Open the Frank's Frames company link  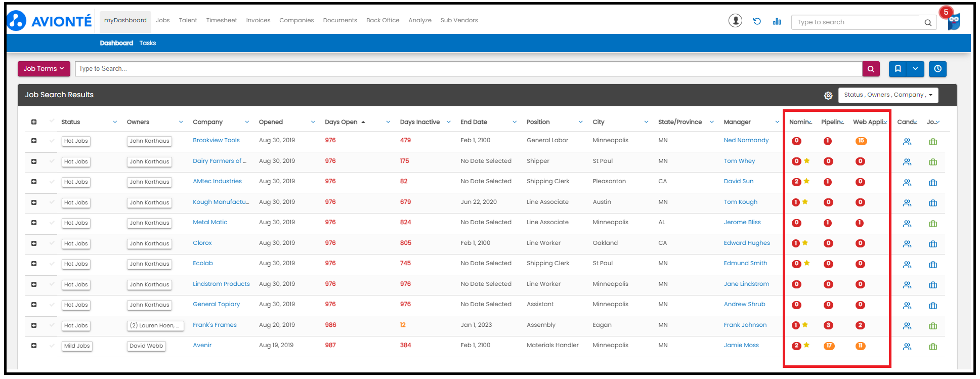(215, 325)
